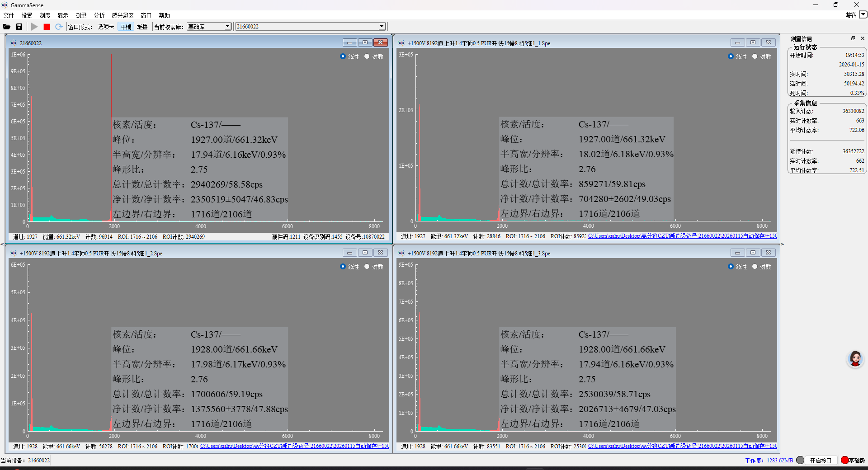The image size is (868, 470).
Task: Select 对数 scale in the 21660022 window
Action: click(367, 56)
